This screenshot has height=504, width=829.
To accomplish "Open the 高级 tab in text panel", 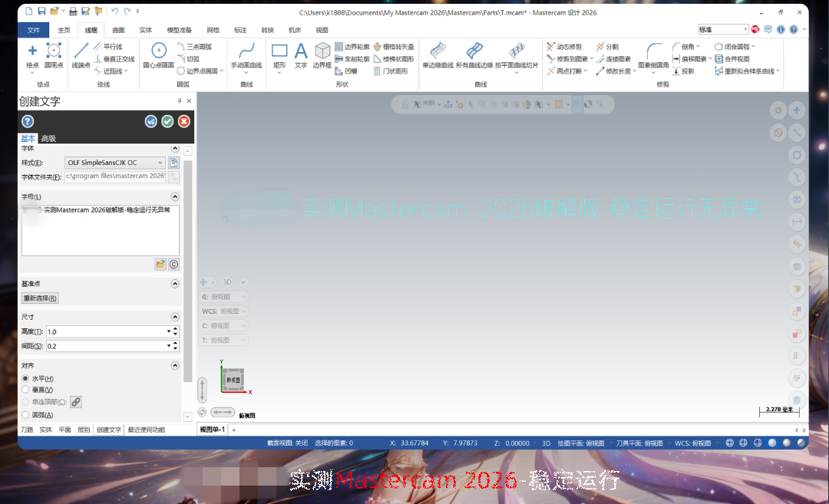I will pos(48,138).
